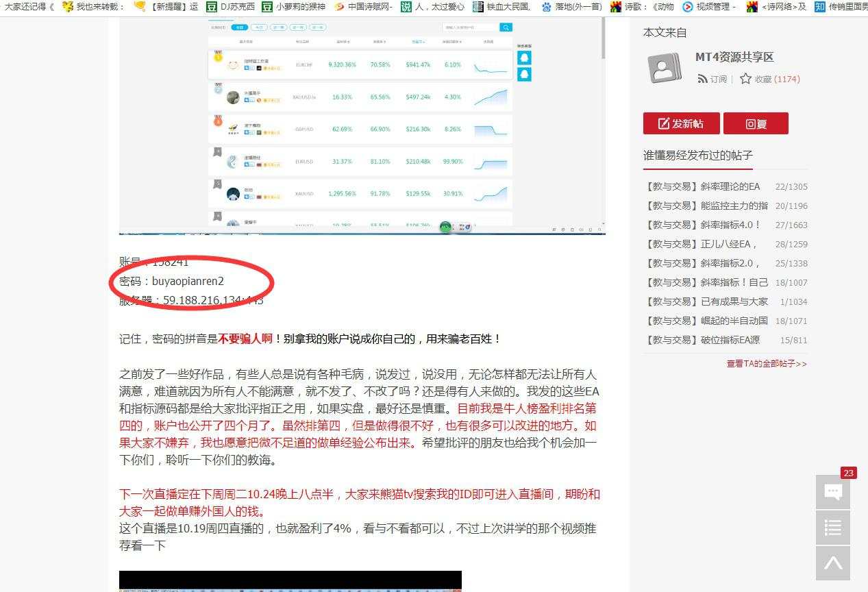Open the comments bubble icon showing 23

tap(833, 492)
